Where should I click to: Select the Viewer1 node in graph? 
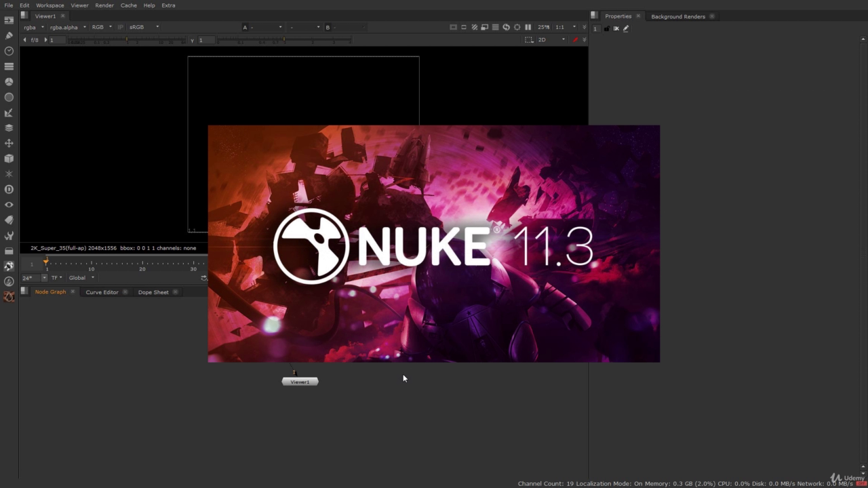[300, 382]
